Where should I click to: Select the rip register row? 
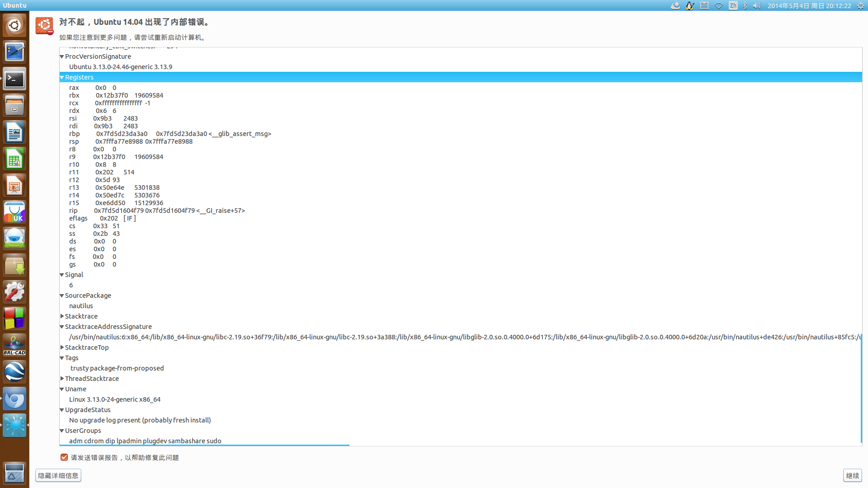click(x=157, y=211)
